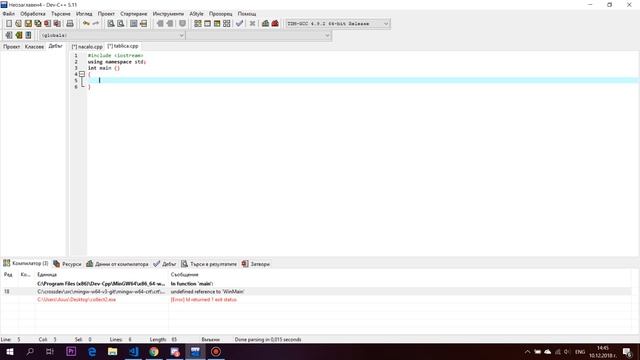Click the Replace toolbar icon
The height and width of the screenshot is (360, 640).
point(120,24)
